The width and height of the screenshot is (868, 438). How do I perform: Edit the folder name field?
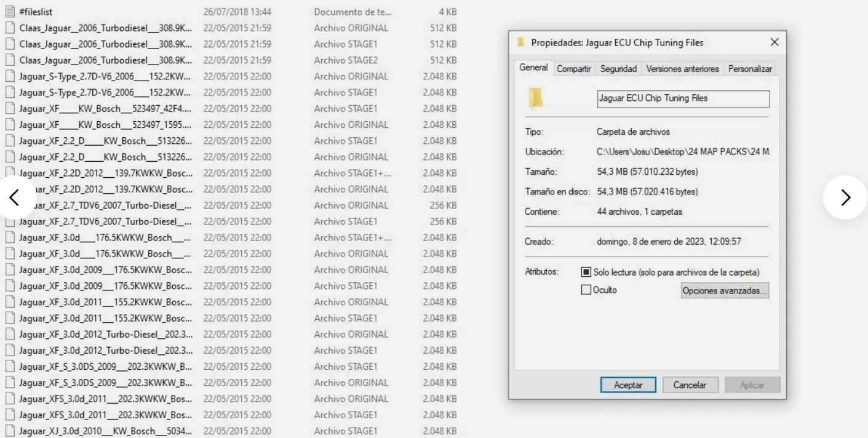tap(682, 98)
